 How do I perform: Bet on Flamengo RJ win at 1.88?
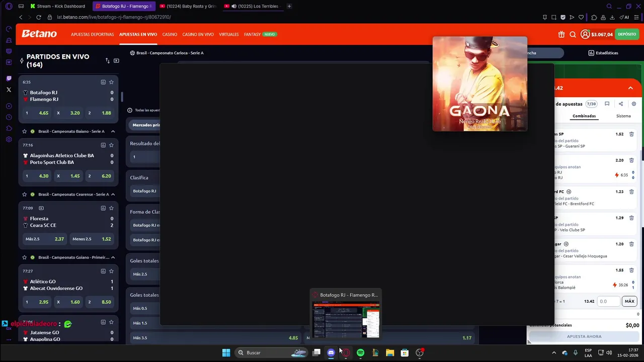click(x=100, y=113)
